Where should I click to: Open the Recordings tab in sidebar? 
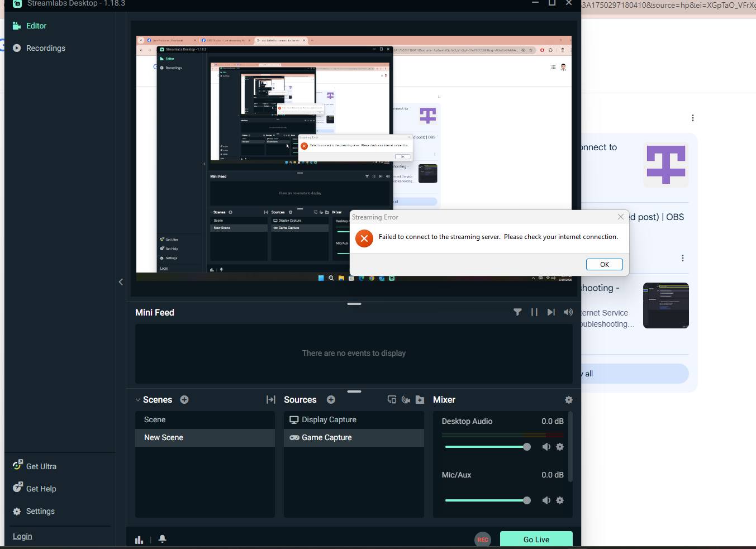coord(45,48)
